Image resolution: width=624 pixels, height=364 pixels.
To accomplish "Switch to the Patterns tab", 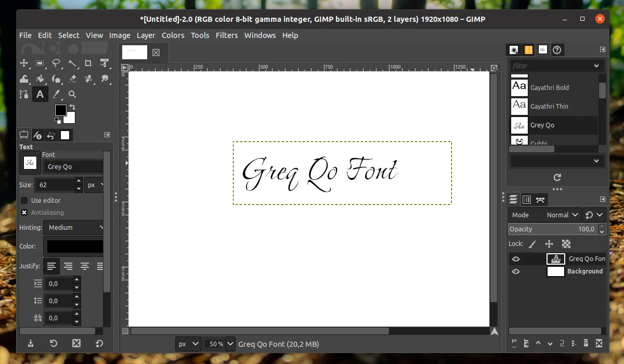I will pos(528,50).
